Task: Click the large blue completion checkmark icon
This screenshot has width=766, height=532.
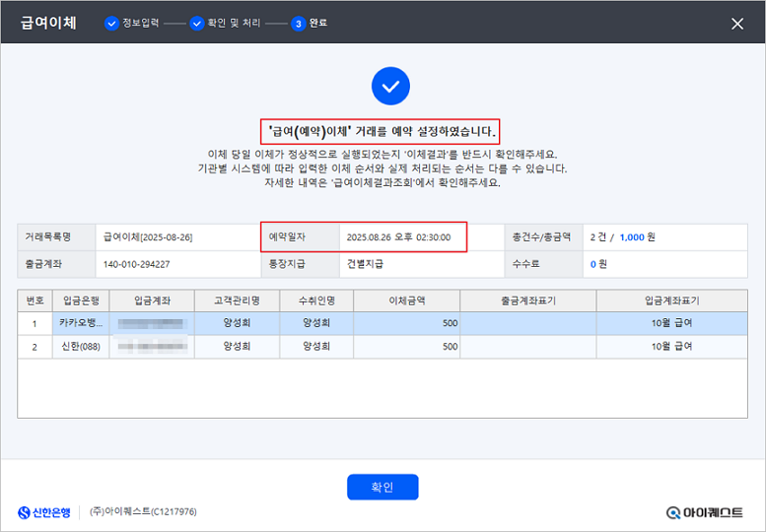Action: click(390, 86)
